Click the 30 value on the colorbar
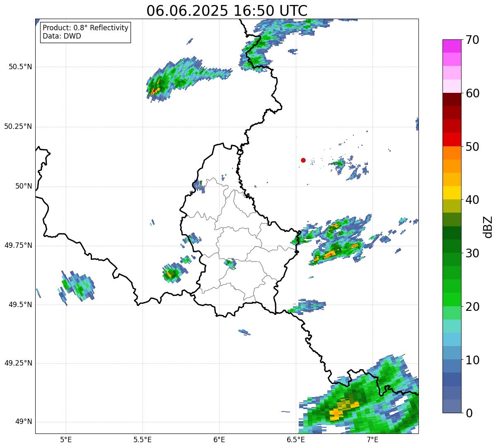This screenshot has width=498, height=448. coord(472,253)
